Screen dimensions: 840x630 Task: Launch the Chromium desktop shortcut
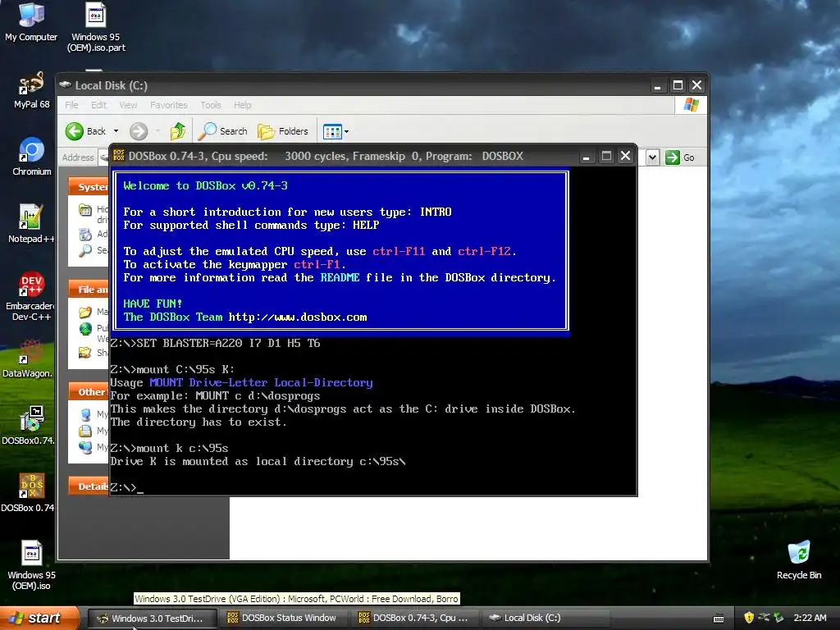click(x=32, y=157)
